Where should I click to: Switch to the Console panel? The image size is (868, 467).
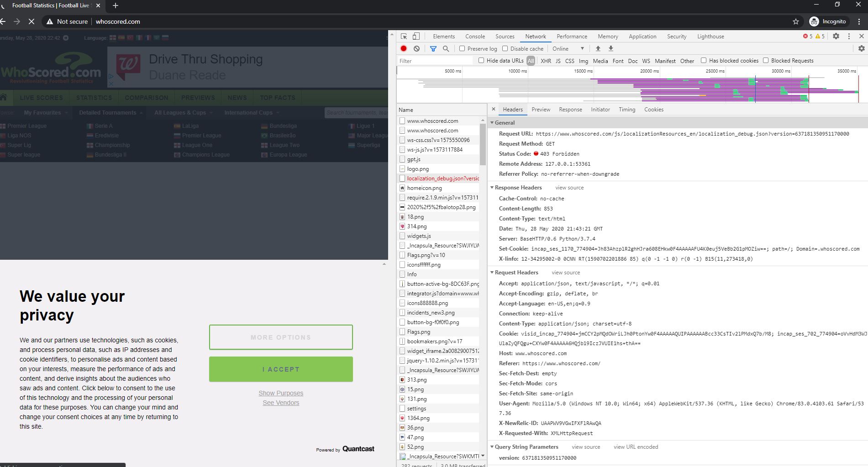[x=475, y=36]
